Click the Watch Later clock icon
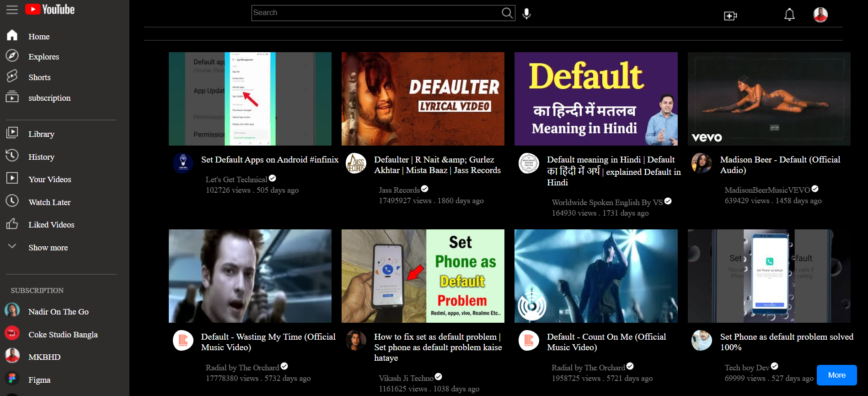868x396 pixels. point(12,201)
